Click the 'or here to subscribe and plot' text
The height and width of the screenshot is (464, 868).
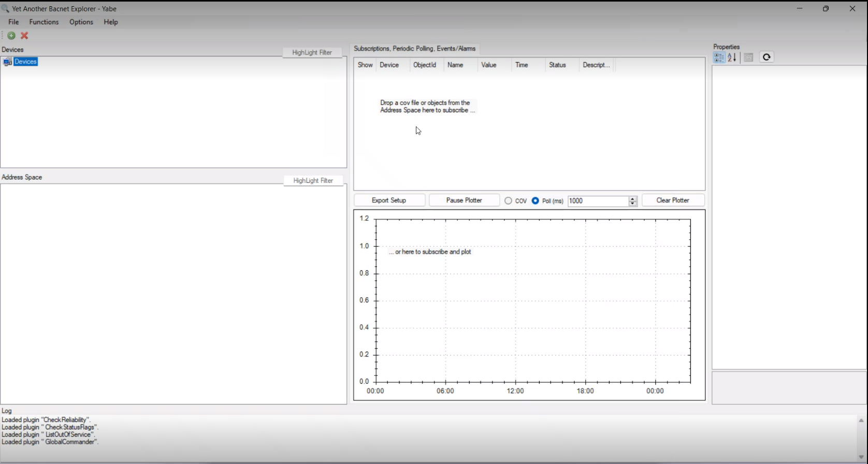[430, 252]
